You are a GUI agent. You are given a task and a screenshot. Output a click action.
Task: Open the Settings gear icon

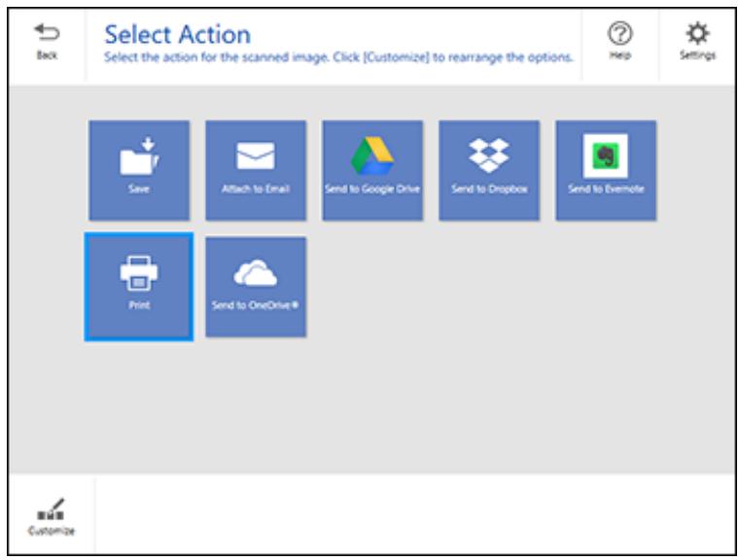pos(697,33)
